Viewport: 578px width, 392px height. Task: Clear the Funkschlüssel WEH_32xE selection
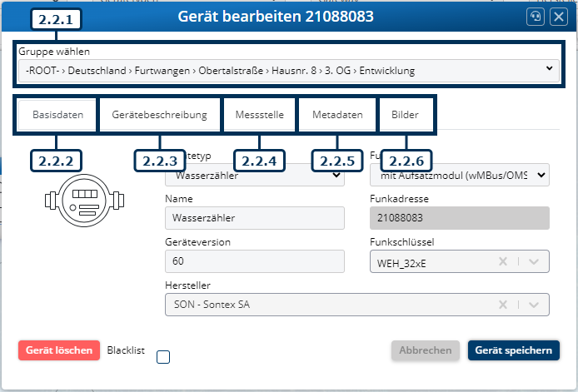click(502, 261)
